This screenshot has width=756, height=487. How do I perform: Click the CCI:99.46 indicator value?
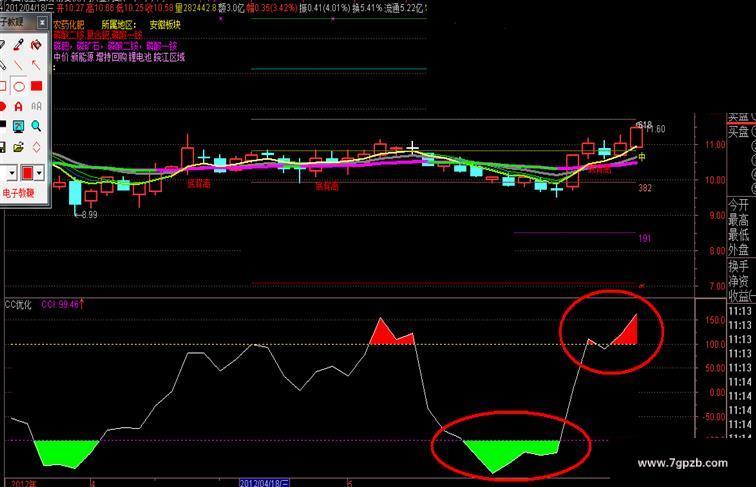tap(60, 304)
